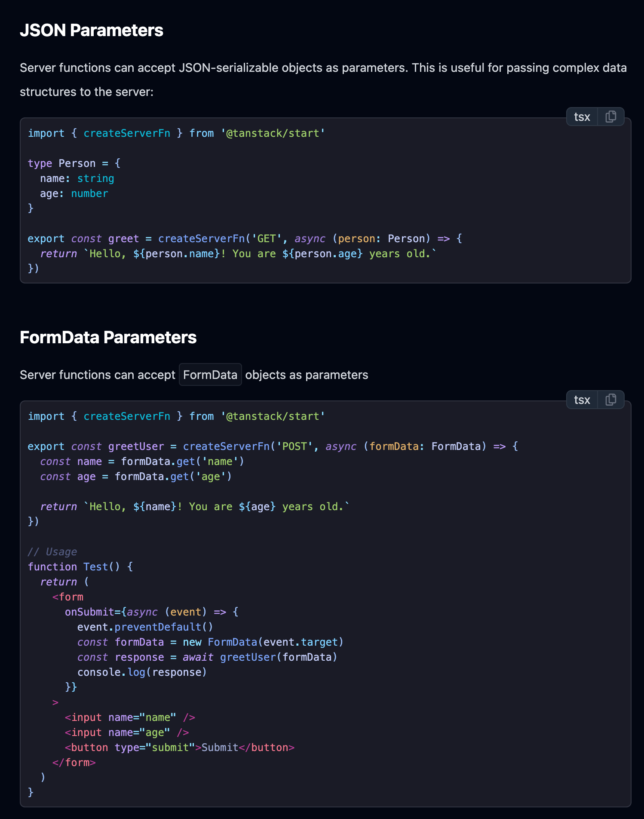644x819 pixels.
Task: Click the // Usage comment line
Action: pyautogui.click(x=52, y=552)
